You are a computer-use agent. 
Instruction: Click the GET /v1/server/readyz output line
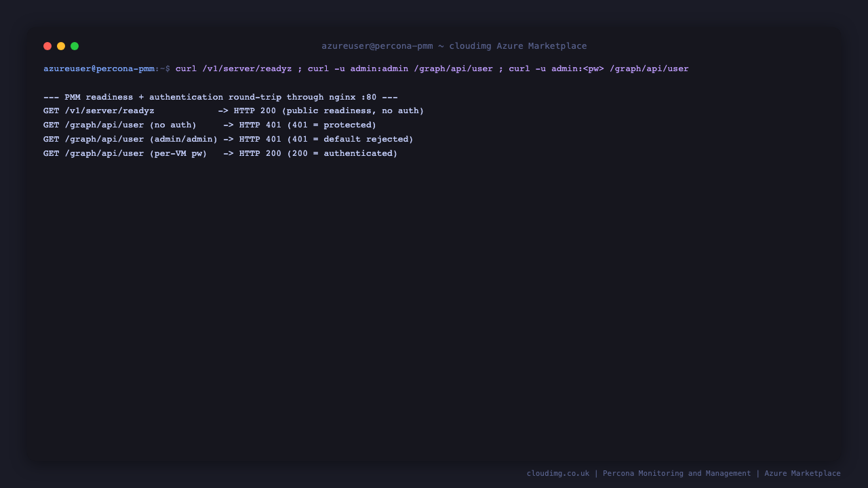click(233, 111)
